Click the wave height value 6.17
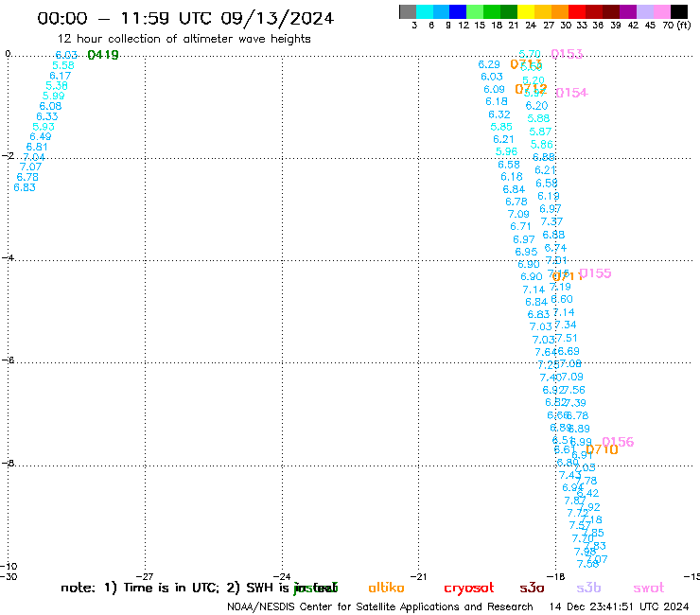The width and height of the screenshot is (700, 615). pyautogui.click(x=61, y=76)
